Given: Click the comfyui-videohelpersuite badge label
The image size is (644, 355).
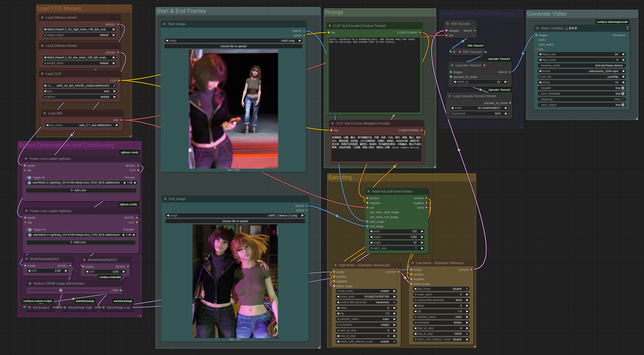Looking at the screenshot, I should pos(612,22).
